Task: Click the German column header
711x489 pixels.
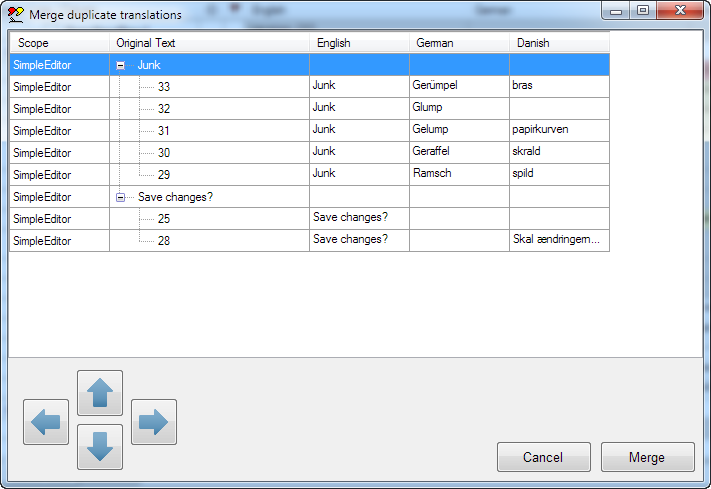Action: [x=458, y=43]
